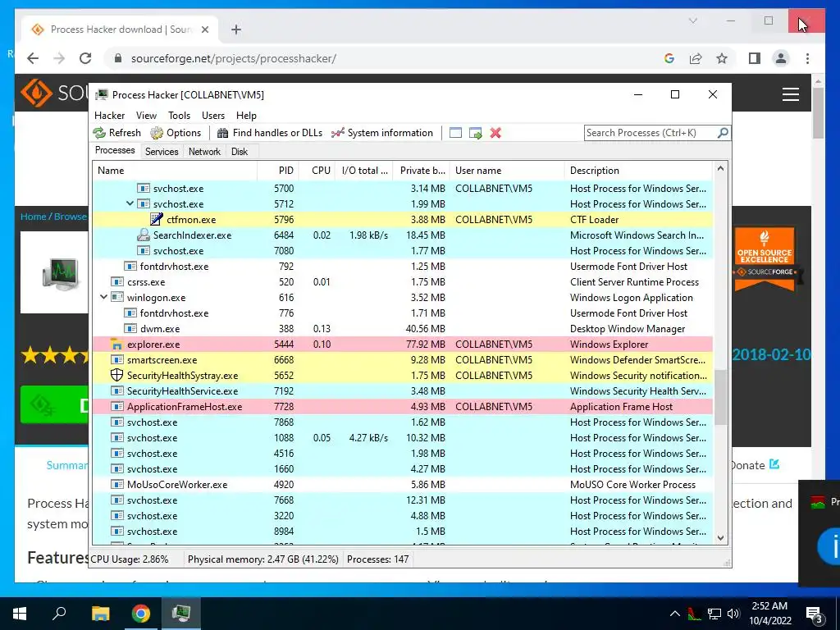Open the Help menu

coord(246,115)
